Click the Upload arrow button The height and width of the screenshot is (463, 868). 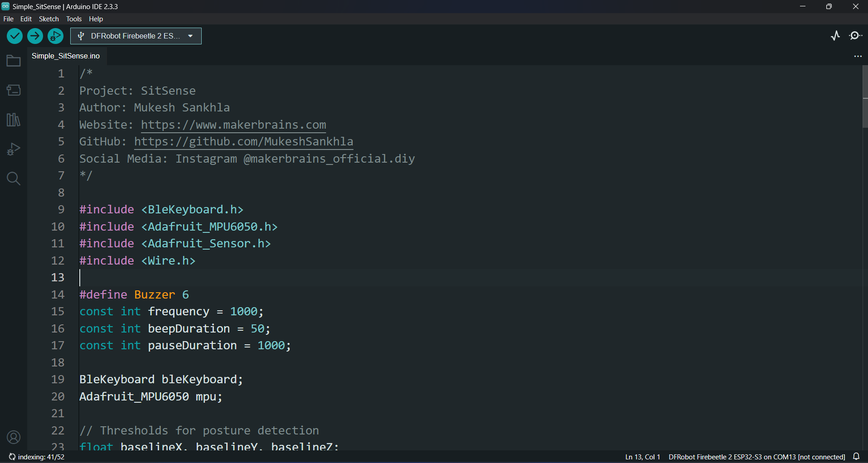(x=35, y=36)
